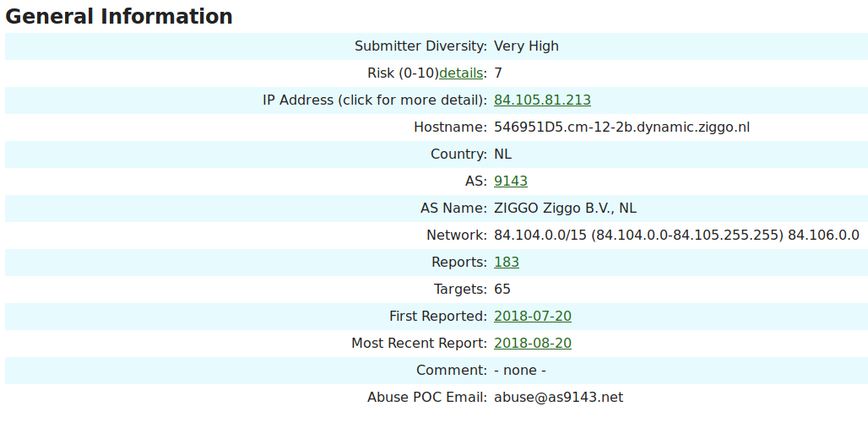
Task: Open First Reported date 2018-07-20
Action: pyautogui.click(x=533, y=317)
